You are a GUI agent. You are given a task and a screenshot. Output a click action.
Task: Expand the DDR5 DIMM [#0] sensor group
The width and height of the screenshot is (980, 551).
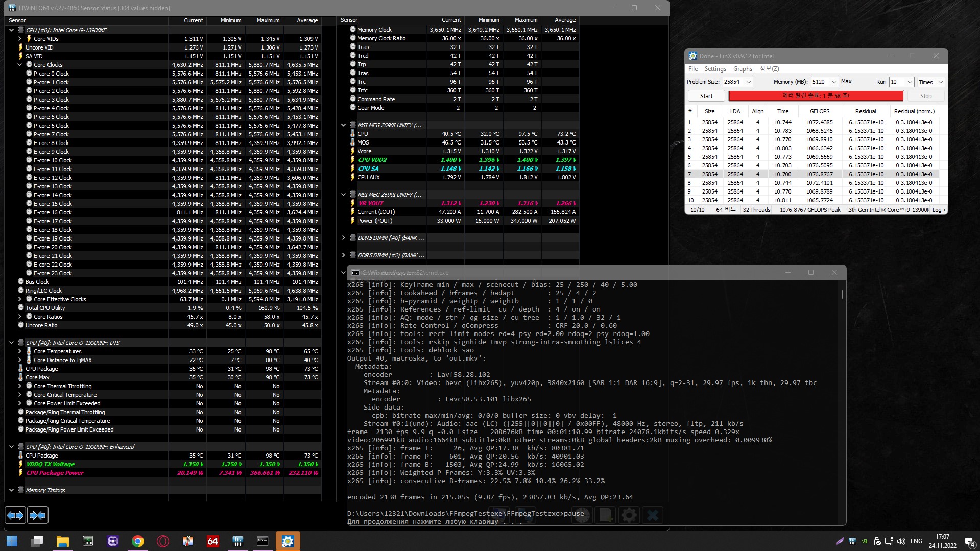click(x=344, y=238)
